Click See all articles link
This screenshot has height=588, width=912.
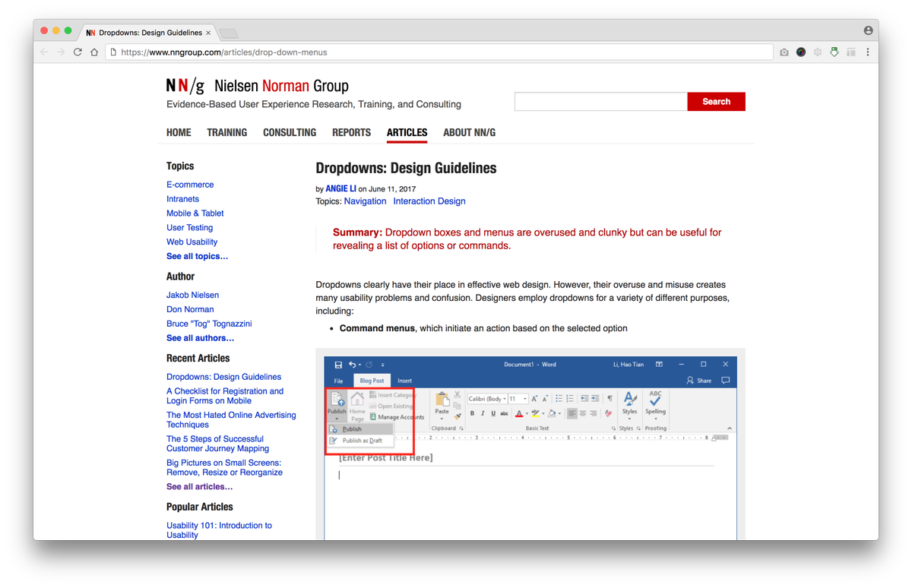200,487
